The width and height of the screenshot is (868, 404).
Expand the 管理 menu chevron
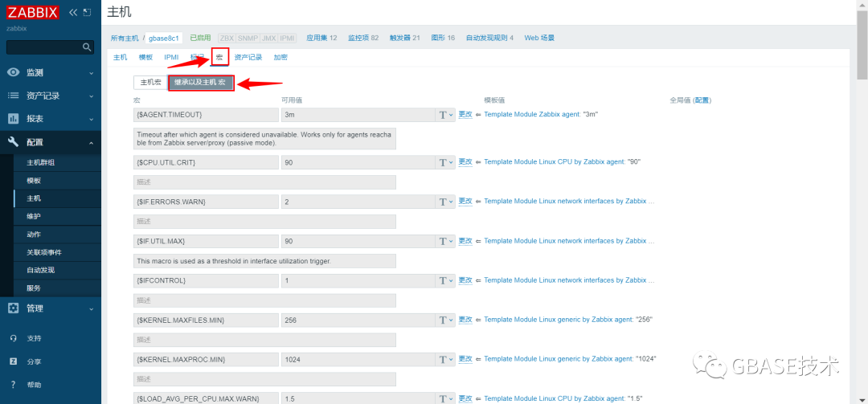[92, 308]
